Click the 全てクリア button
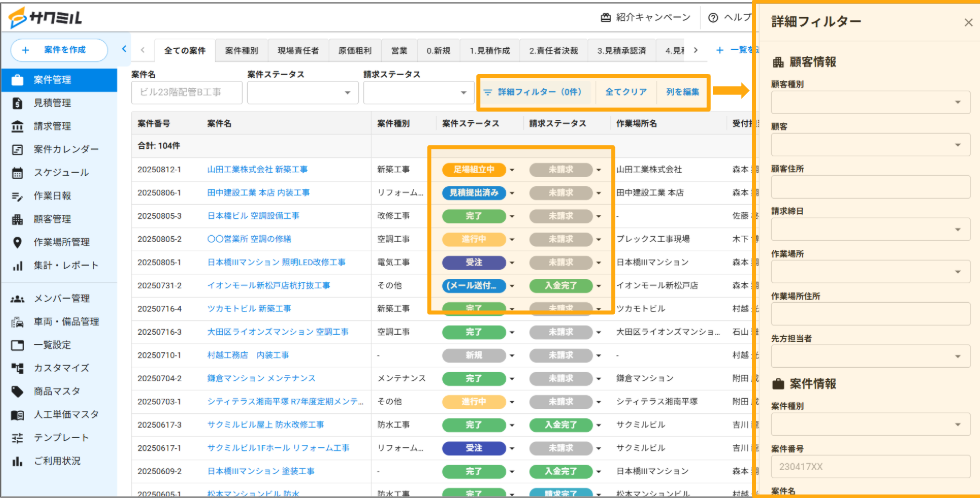 626,92
